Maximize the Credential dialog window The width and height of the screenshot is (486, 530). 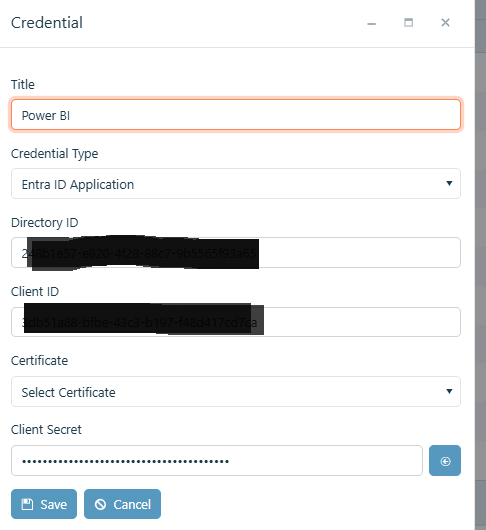pos(408,23)
